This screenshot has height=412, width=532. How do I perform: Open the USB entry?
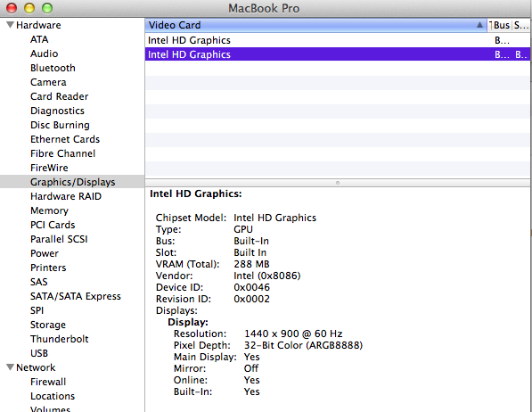click(39, 353)
